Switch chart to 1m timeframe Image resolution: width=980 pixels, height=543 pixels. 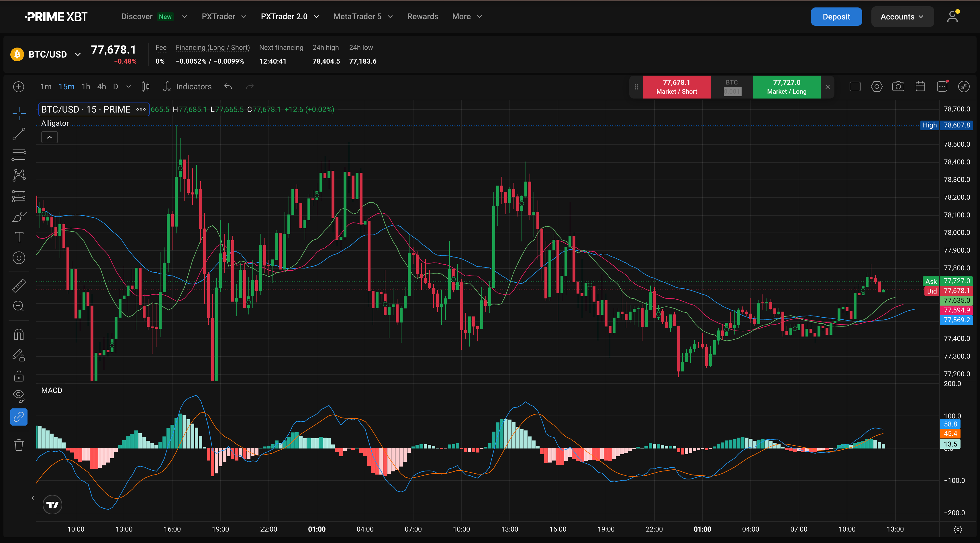click(x=46, y=87)
